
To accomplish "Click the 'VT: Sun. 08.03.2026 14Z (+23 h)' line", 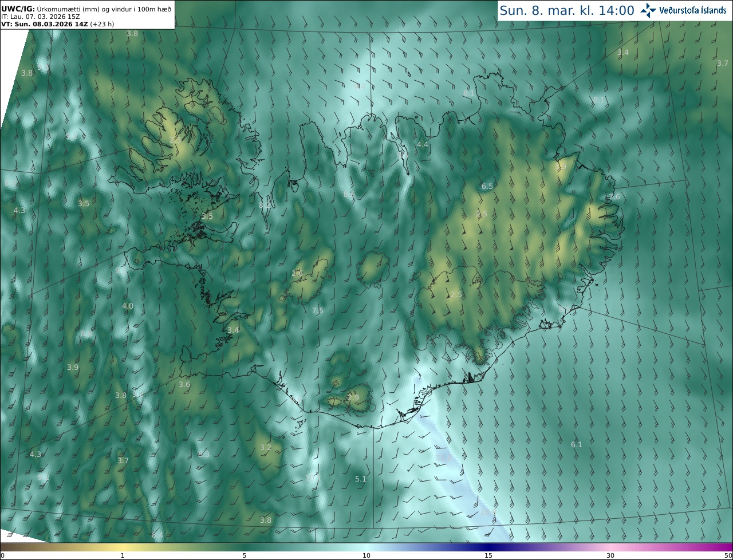I will (57, 24).
